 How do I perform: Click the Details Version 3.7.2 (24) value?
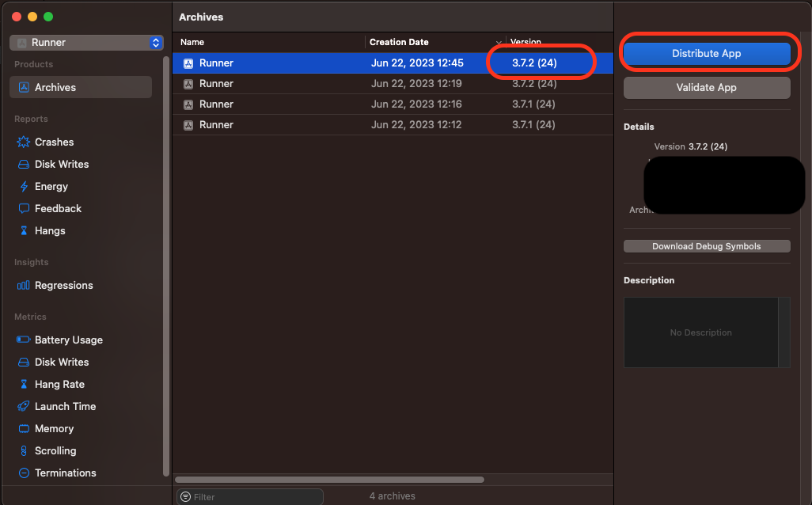pyautogui.click(x=708, y=146)
